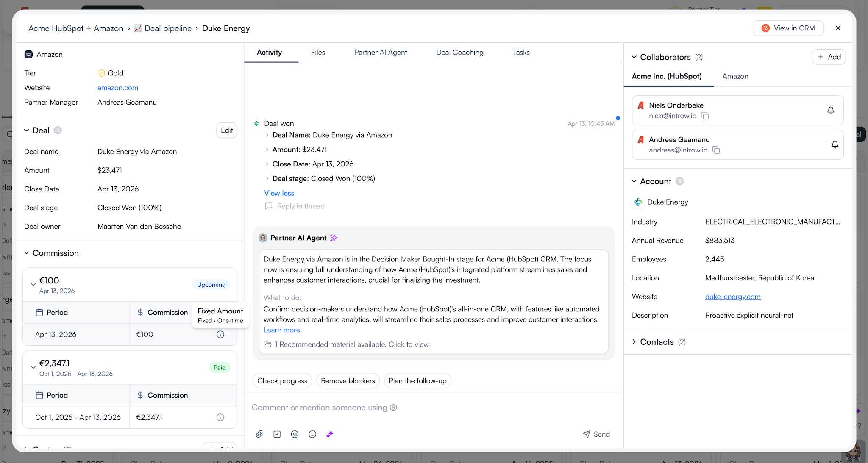Copy niels@introw.io email address
Screen dimensions: 868x463
pyautogui.click(x=705, y=116)
